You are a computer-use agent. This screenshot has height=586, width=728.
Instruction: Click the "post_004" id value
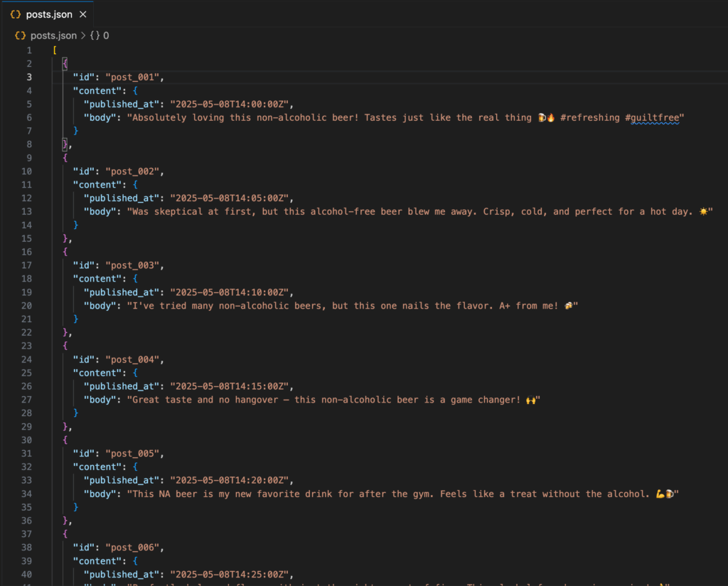(x=132, y=359)
